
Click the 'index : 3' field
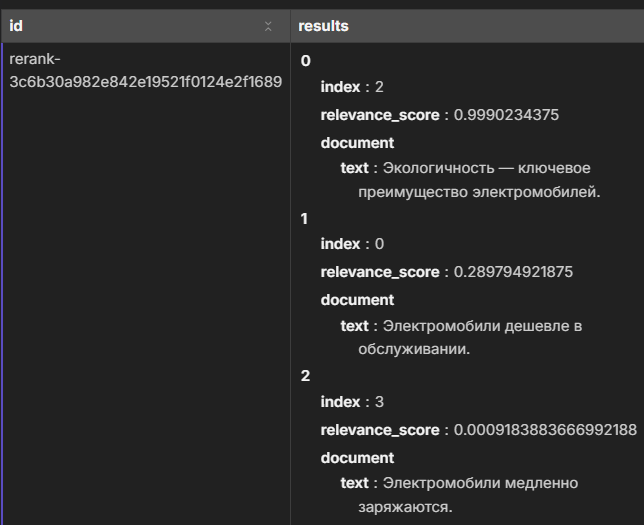tap(352, 402)
